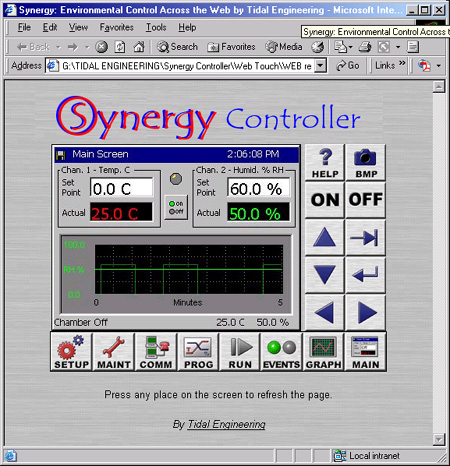Expand the Links toolbar chevron
The width and height of the screenshot is (450, 466).
pyautogui.click(x=402, y=63)
